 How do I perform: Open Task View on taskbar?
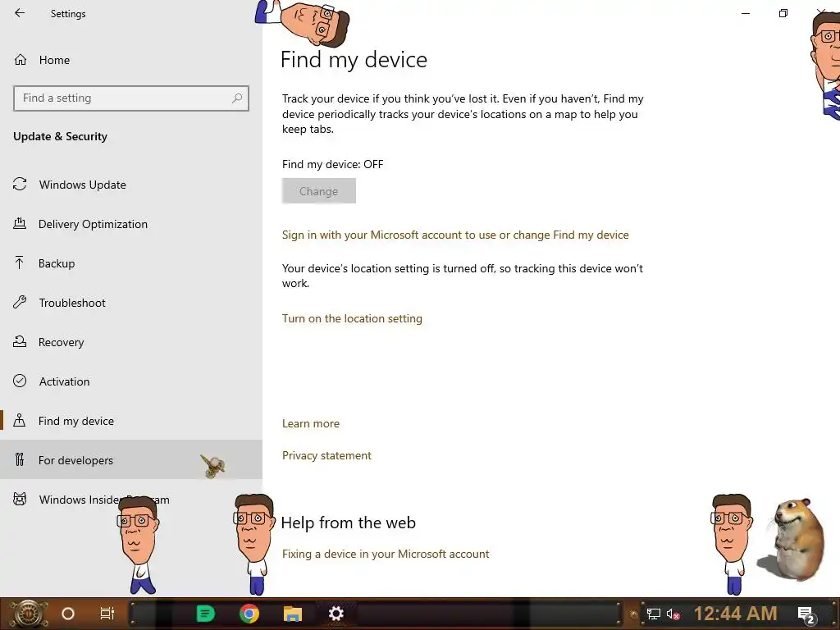[107, 614]
